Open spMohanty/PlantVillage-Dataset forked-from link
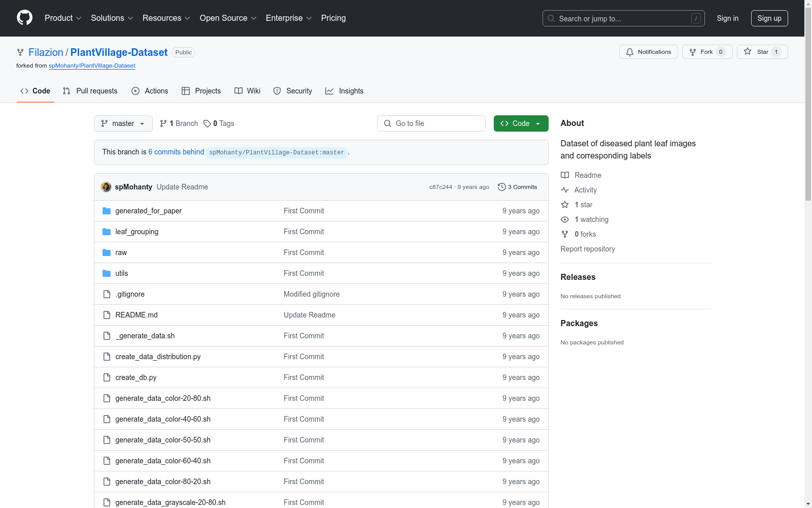 tap(92, 66)
